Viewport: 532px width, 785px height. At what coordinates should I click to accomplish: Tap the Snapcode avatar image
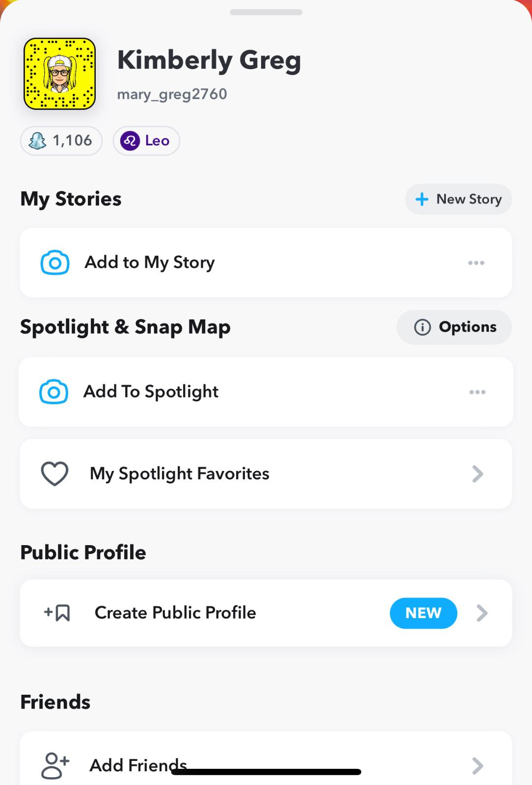tap(59, 74)
